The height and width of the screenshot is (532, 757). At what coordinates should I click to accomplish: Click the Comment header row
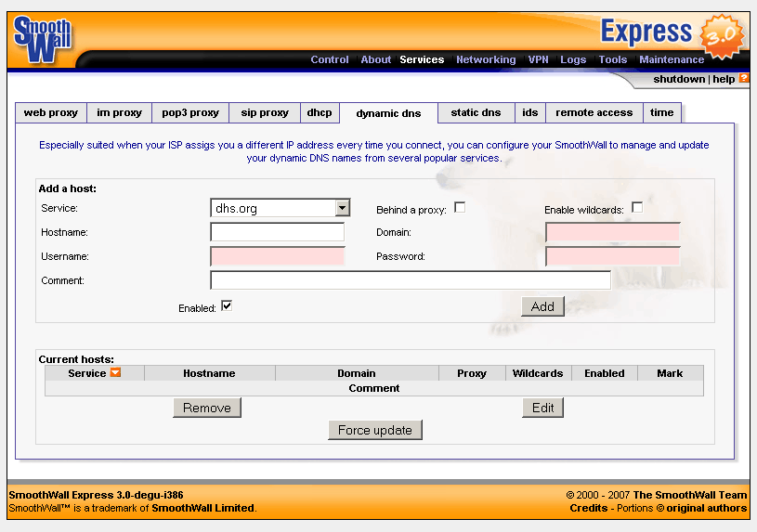374,388
